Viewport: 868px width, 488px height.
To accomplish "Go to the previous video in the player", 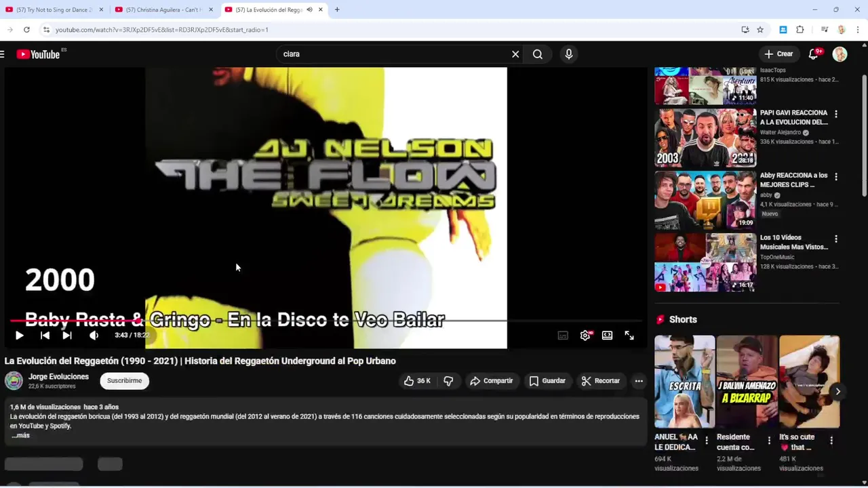I will [45, 335].
